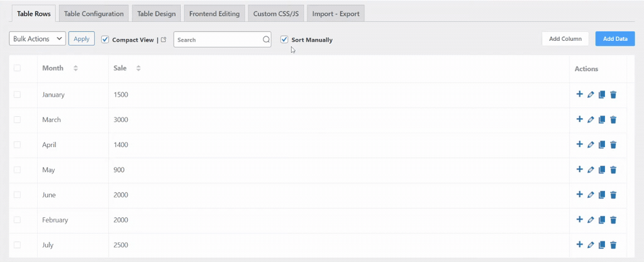Screen dimensions: 644x262
Task: Add a row after the May row
Action: [579, 170]
